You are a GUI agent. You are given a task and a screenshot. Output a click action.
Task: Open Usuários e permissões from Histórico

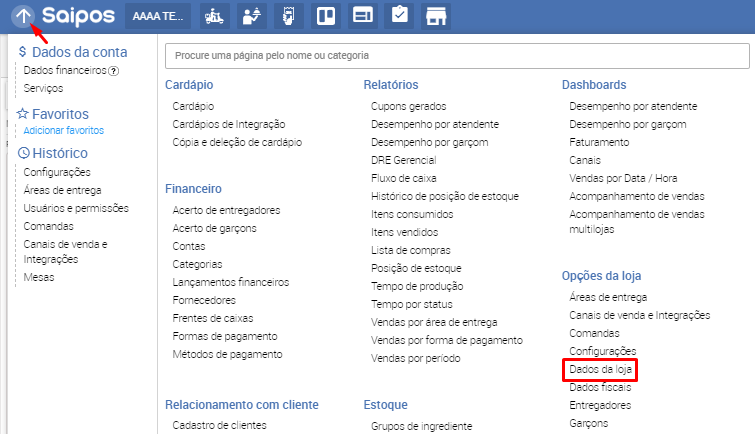pos(76,208)
